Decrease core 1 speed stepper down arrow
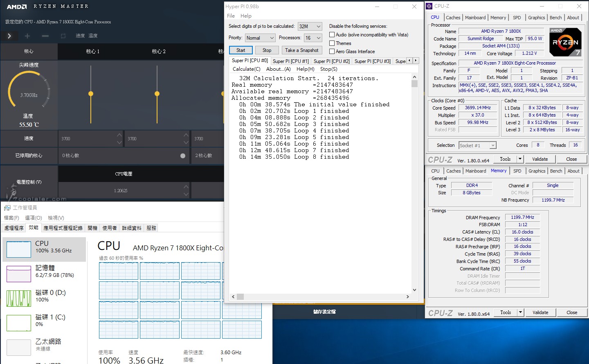Screen dimensions: 589x364 point(119,142)
